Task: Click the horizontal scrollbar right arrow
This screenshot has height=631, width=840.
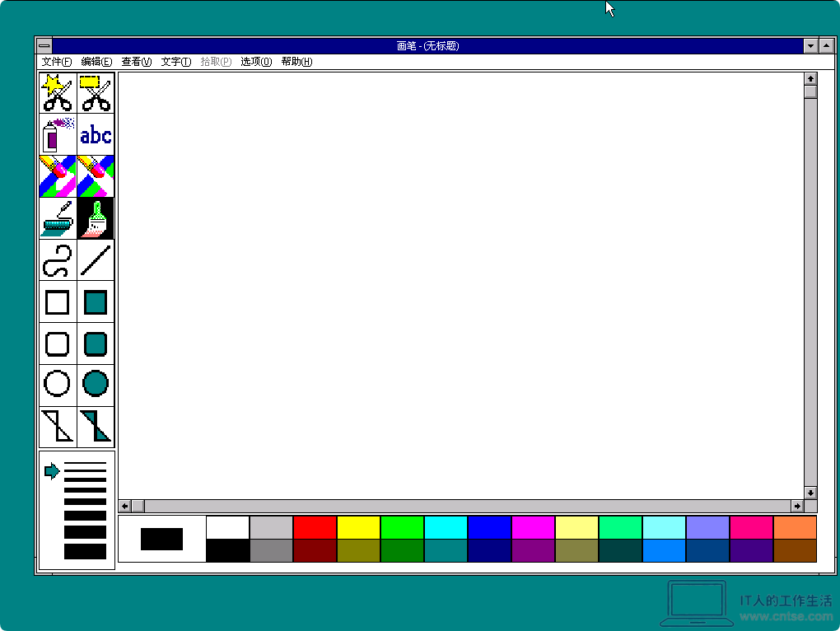Action: [x=797, y=506]
